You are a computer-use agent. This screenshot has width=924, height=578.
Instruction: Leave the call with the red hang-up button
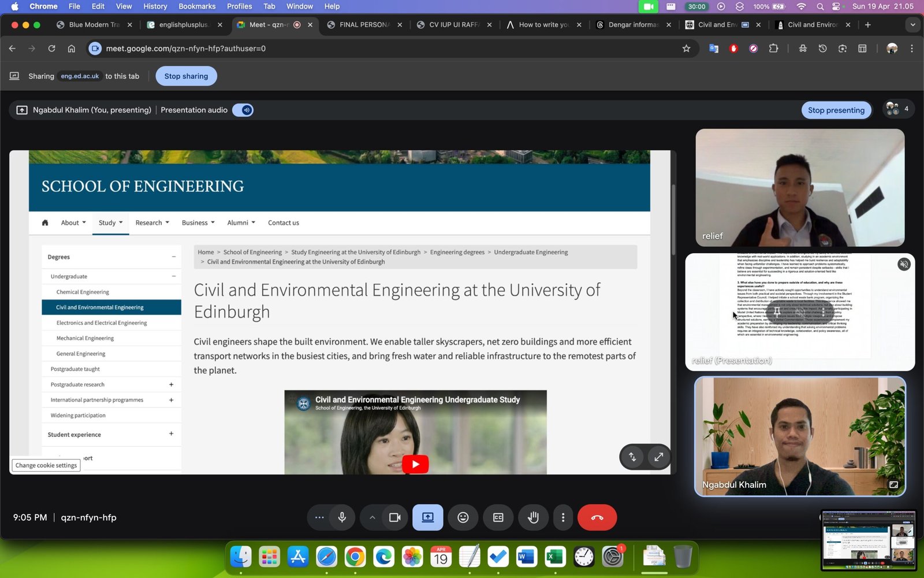point(597,517)
